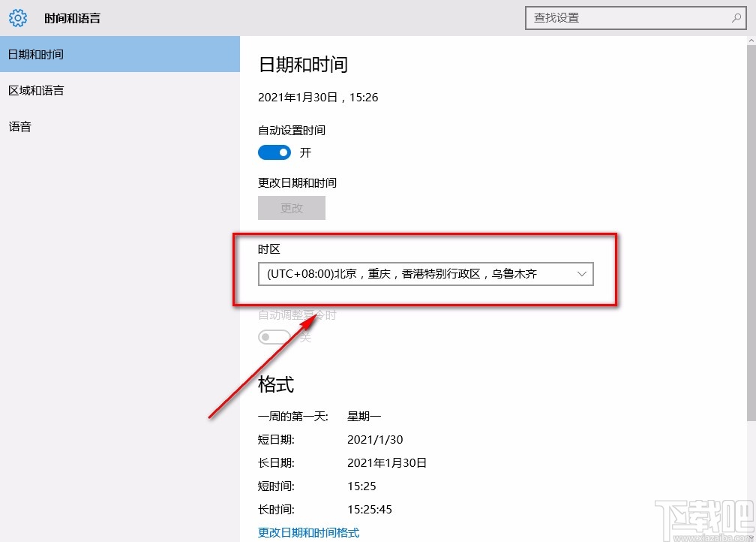Click the Settings gear icon in the header

(18, 18)
